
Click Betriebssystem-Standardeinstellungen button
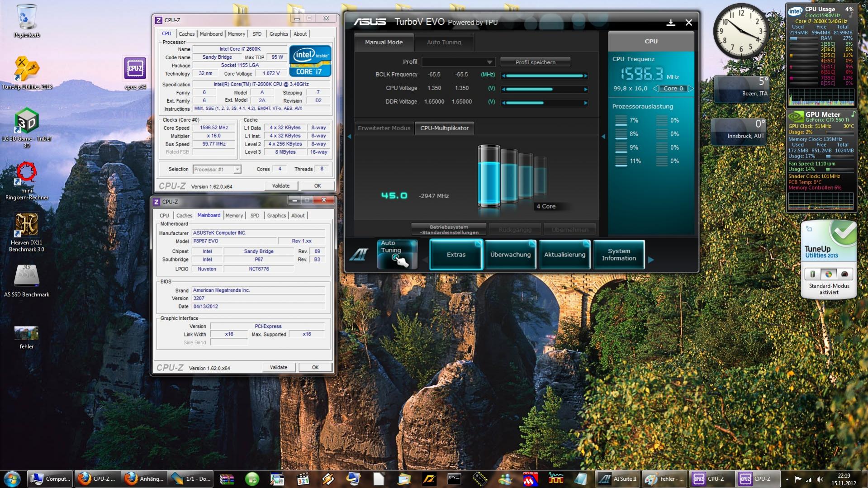449,230
